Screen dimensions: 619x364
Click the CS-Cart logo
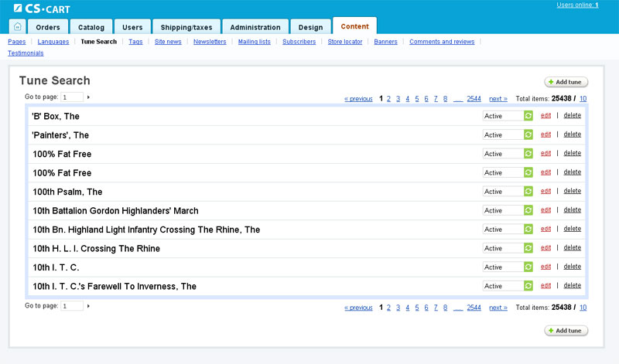point(43,9)
